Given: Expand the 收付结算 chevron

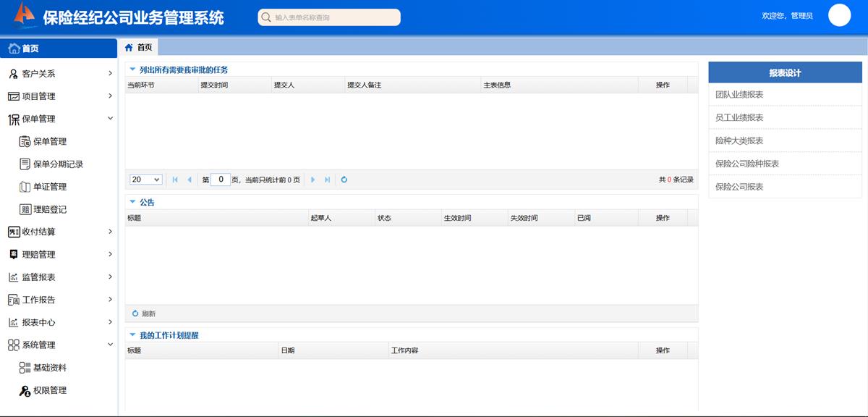Looking at the screenshot, I should [110, 232].
